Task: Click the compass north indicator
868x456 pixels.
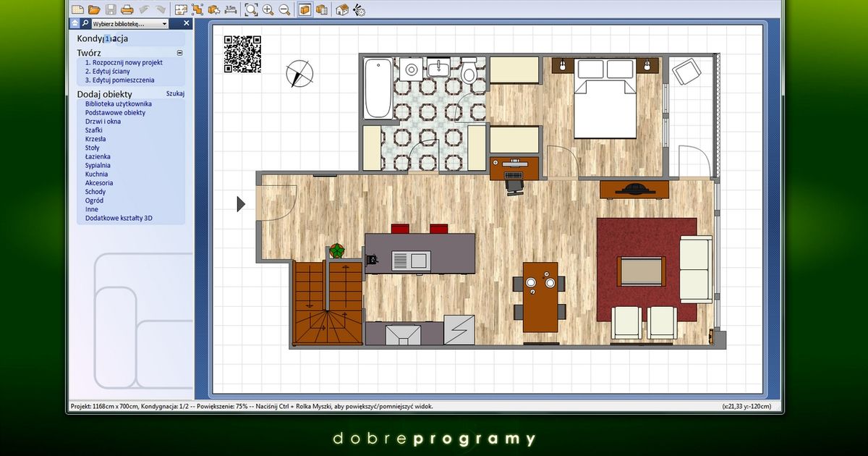Action: pyautogui.click(x=299, y=73)
